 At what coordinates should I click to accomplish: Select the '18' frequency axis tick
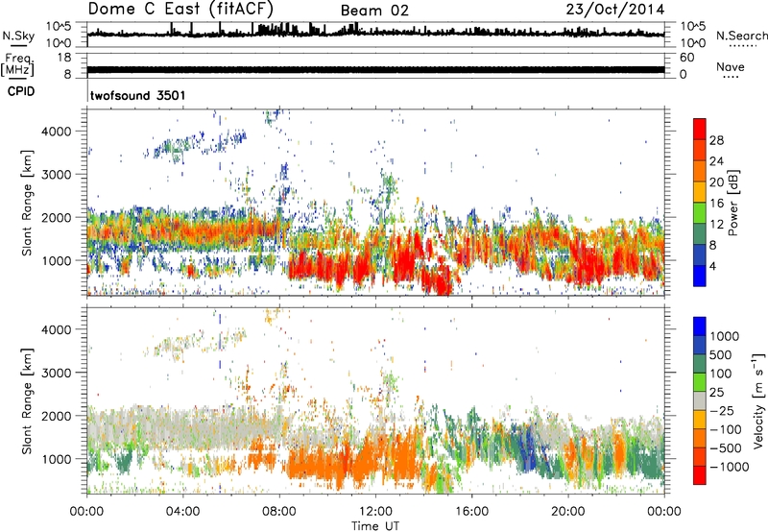[x=64, y=58]
